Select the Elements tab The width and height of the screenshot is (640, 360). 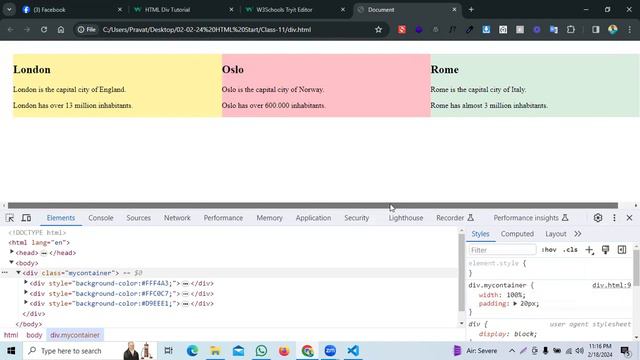tap(61, 218)
